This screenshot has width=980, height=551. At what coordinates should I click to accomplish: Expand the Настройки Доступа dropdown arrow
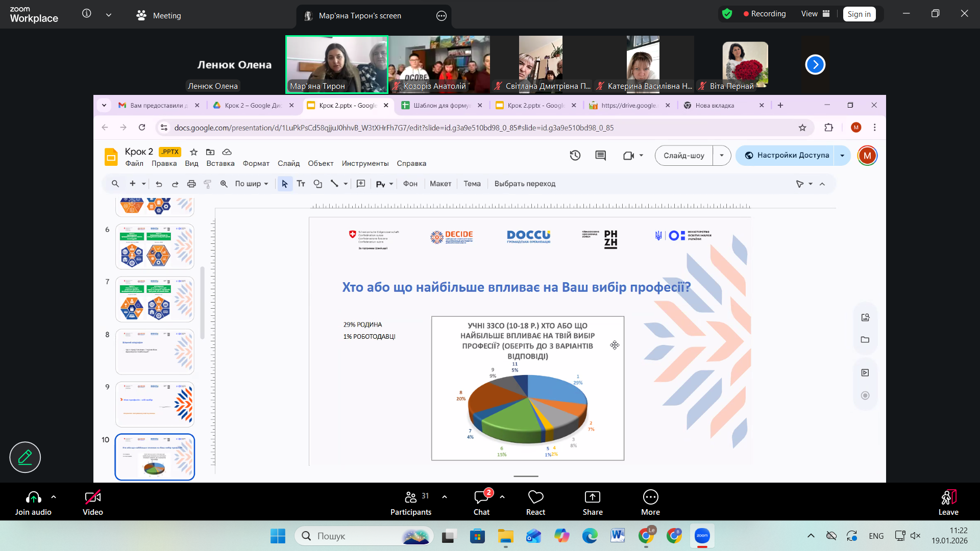point(842,156)
